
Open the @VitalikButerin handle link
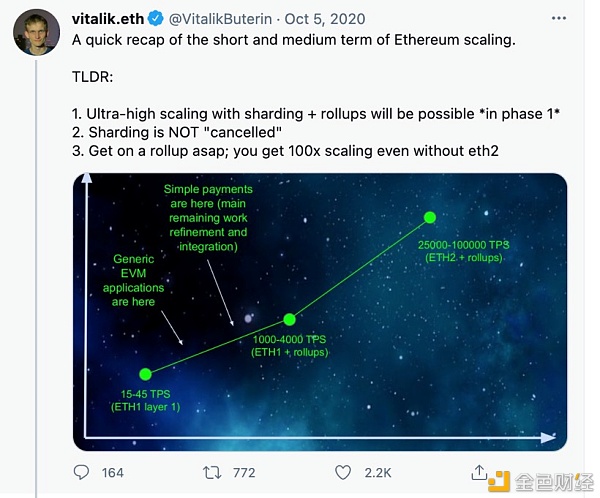tap(217, 18)
